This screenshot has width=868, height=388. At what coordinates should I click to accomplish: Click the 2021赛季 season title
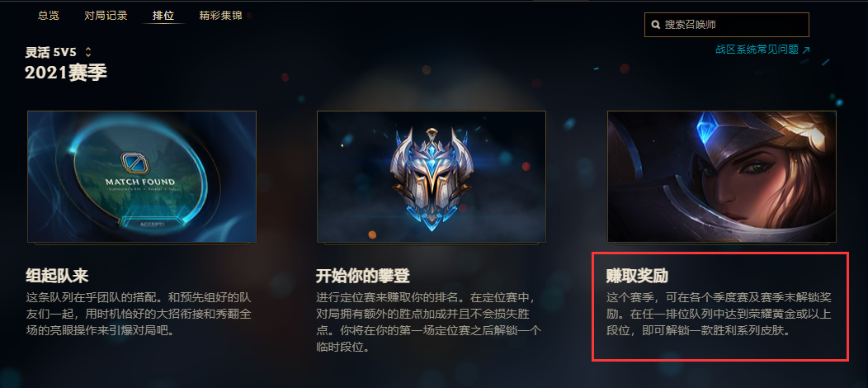(66, 73)
